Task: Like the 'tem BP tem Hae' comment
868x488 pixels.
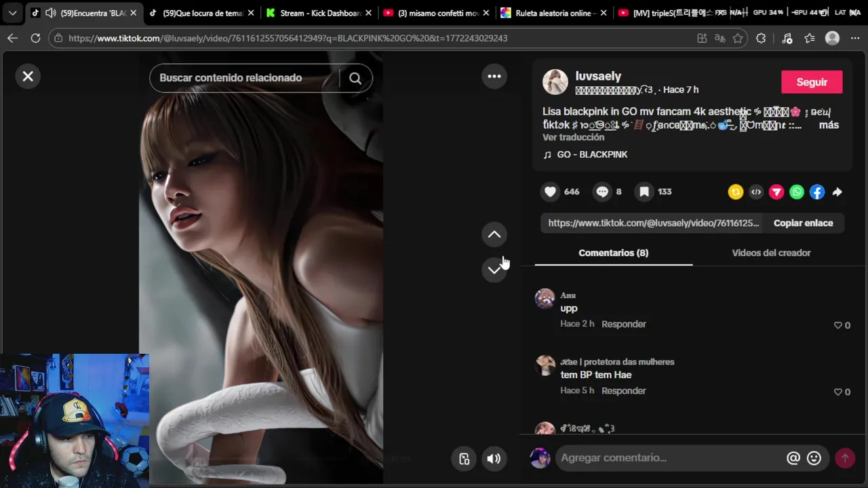Action: click(837, 392)
